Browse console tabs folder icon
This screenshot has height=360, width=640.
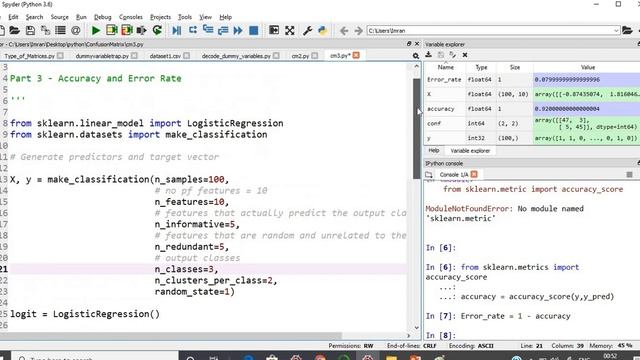click(x=429, y=175)
